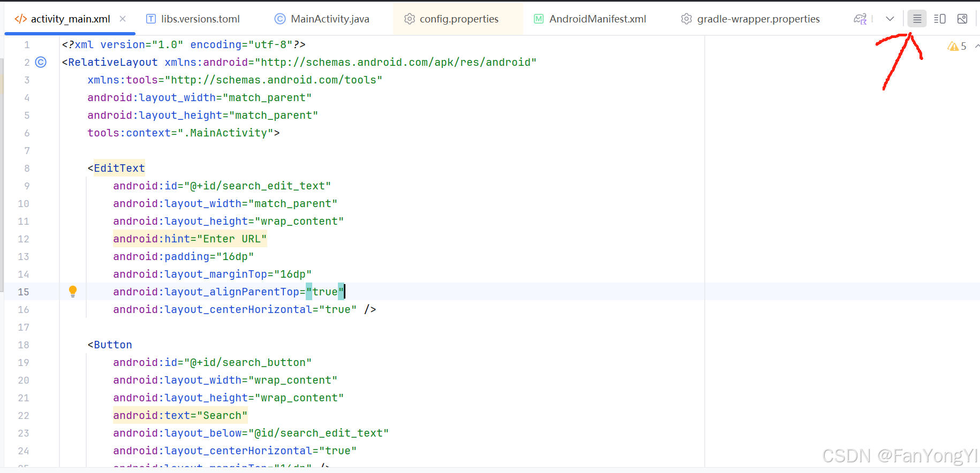980x473 pixels.
Task: Open the hidden tabs dropdown chevron
Action: pyautogui.click(x=890, y=19)
